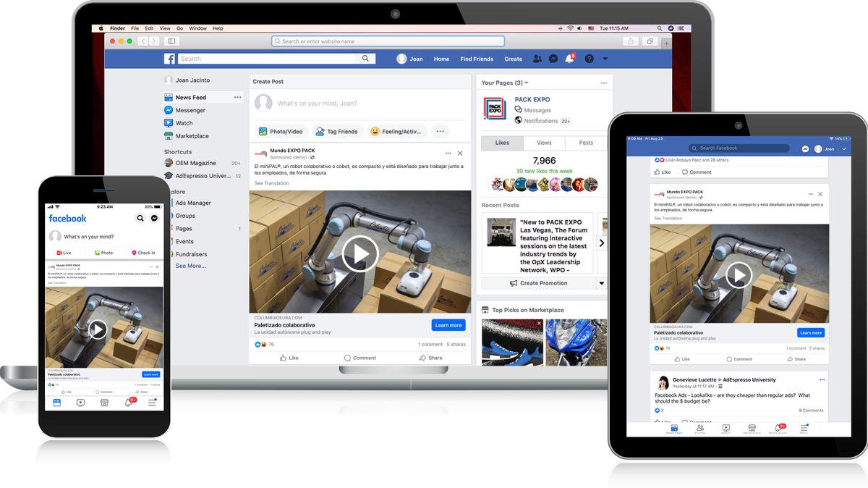Click Find Friends in the laptop header
The height and width of the screenshot is (488, 868).
pos(477,59)
